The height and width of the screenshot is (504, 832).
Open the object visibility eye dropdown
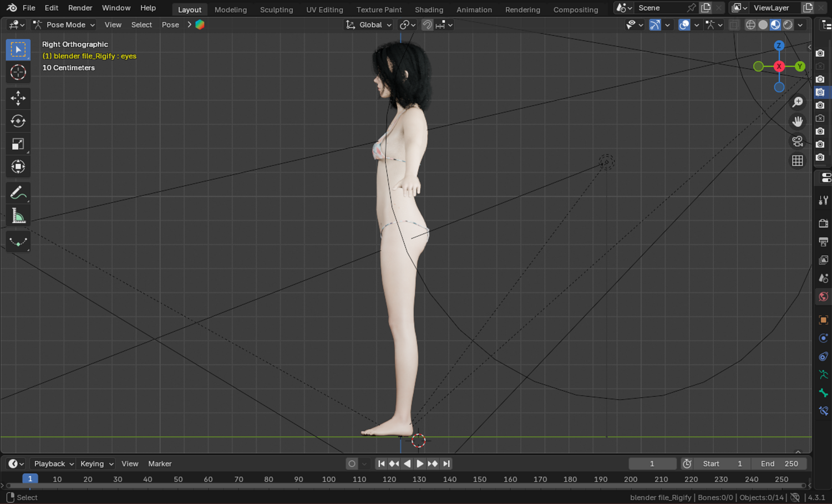click(635, 25)
